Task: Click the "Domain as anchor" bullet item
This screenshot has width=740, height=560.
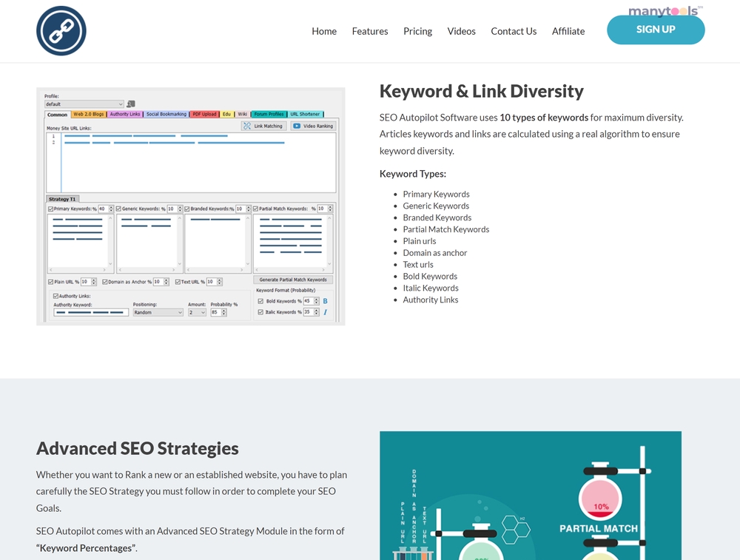Action: pyautogui.click(x=434, y=253)
